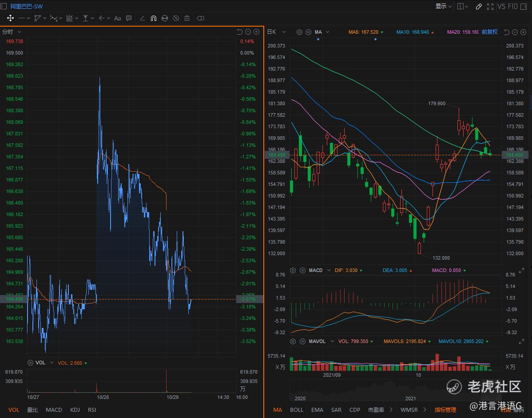The height and width of the screenshot is (418, 532).
Task: Open the 分时 period dropdown
Action: click(x=12, y=32)
